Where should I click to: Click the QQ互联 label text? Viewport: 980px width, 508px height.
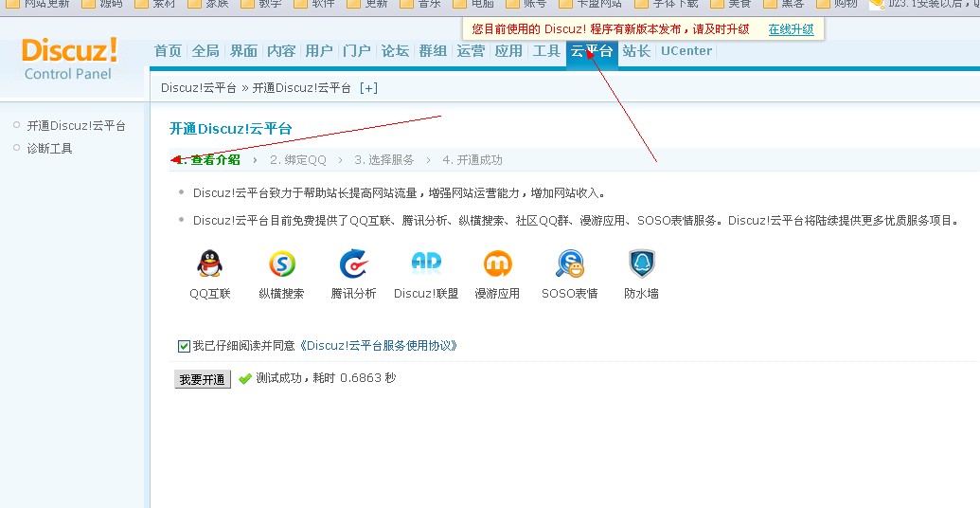pyautogui.click(x=210, y=294)
